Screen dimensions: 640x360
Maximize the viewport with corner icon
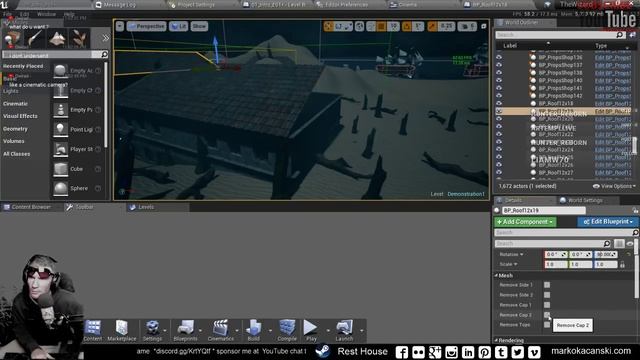tap(484, 26)
